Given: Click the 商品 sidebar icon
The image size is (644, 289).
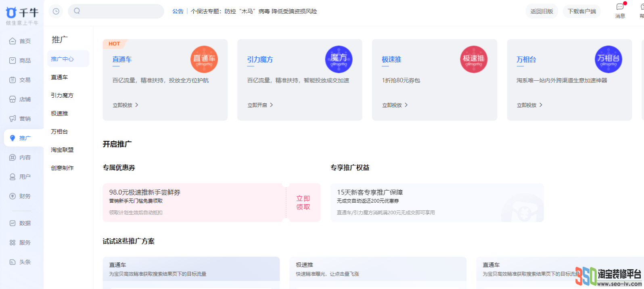Looking at the screenshot, I should [13, 61].
